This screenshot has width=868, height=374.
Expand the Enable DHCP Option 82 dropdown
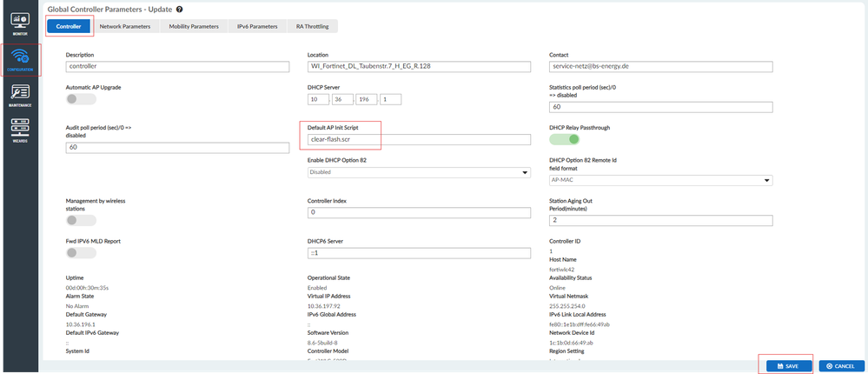click(419, 172)
